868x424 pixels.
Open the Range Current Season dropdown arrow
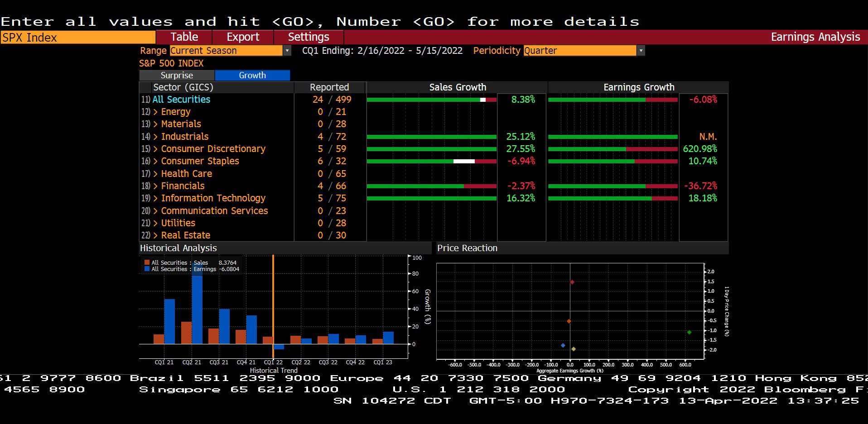(x=287, y=51)
